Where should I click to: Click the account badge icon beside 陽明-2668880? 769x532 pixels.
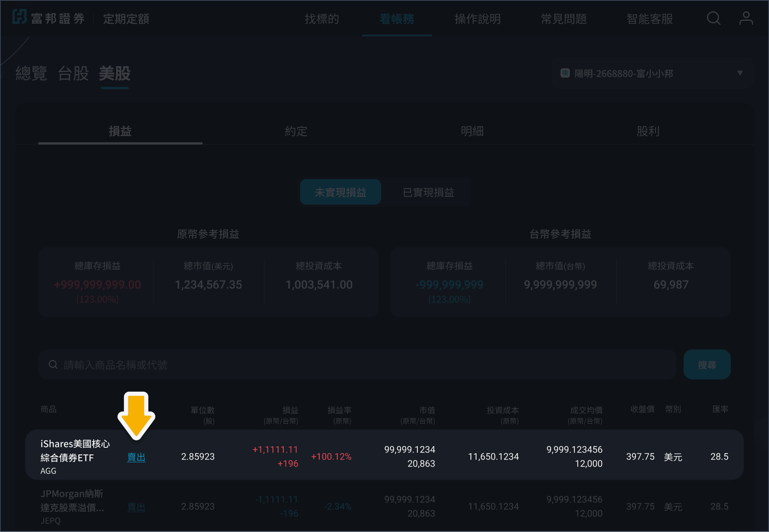[x=565, y=73]
